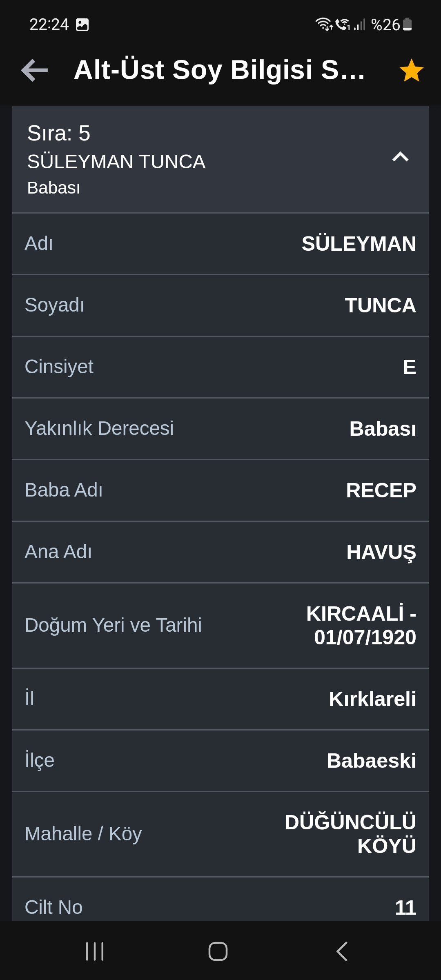Tap the Baba Adı RECEP row
This screenshot has height=980, width=441.
(x=220, y=490)
